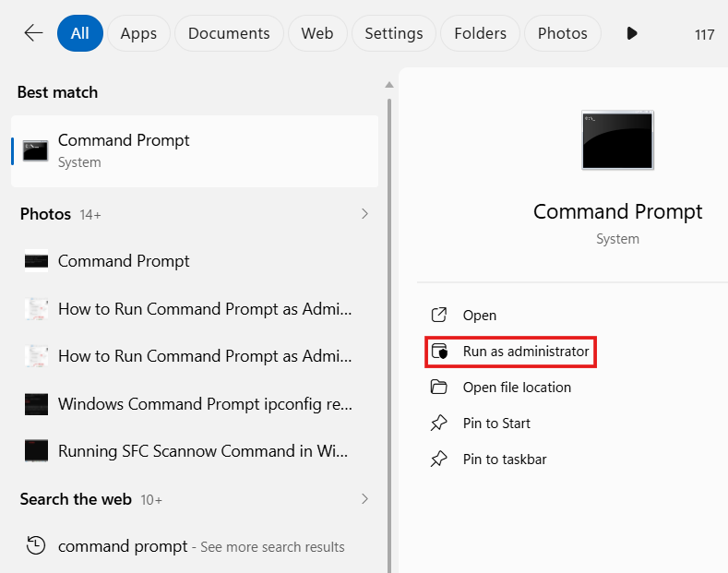Screen dimensions: 728x573
Task: Switch to the Photos filter tab
Action: 562,33
